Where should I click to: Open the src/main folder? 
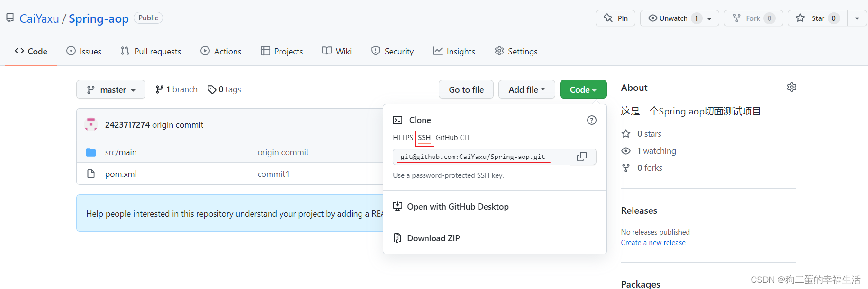click(121, 152)
